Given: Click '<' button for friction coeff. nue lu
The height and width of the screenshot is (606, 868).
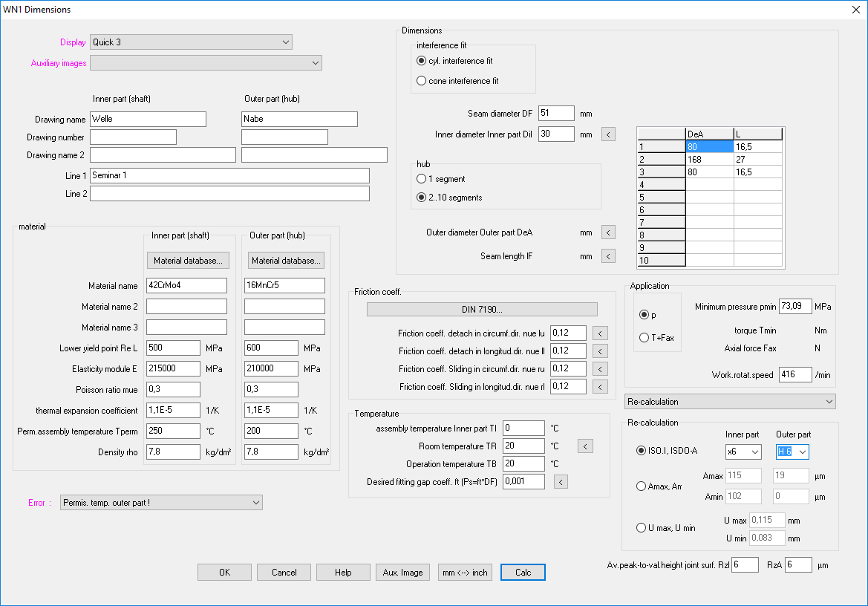Looking at the screenshot, I should tap(601, 333).
